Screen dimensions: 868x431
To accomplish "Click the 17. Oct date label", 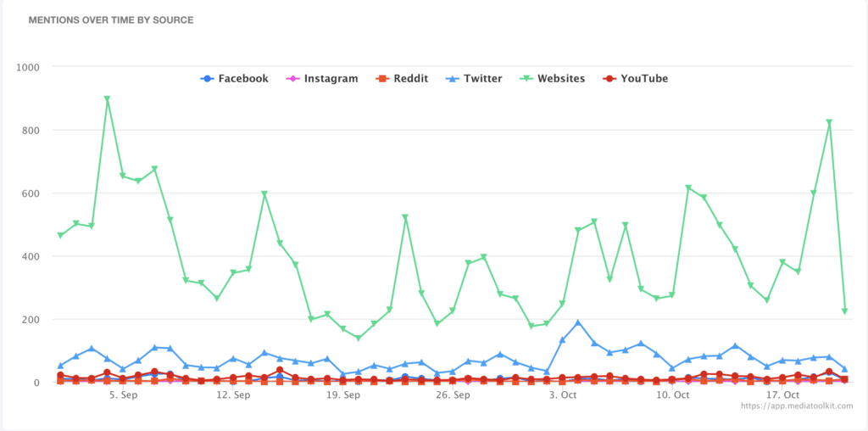I will [x=782, y=395].
